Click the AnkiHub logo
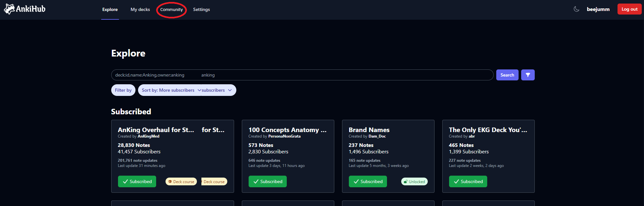Screen dimensions: 644x206 pyautogui.click(x=25, y=9)
